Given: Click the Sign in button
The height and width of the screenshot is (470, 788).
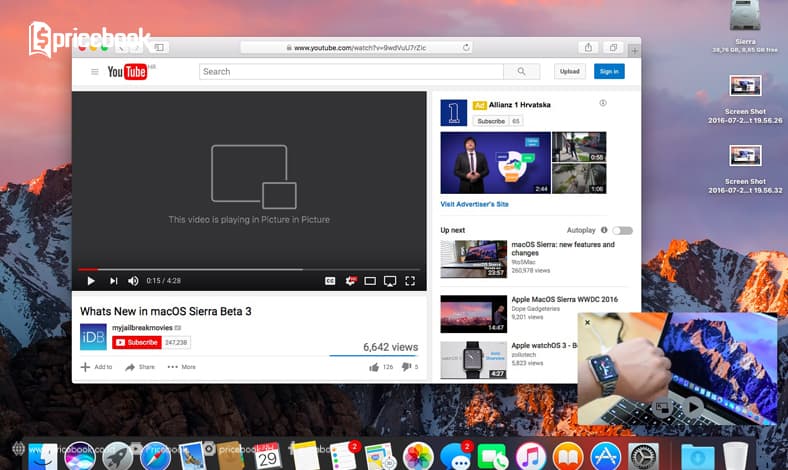Looking at the screenshot, I should click(x=609, y=71).
